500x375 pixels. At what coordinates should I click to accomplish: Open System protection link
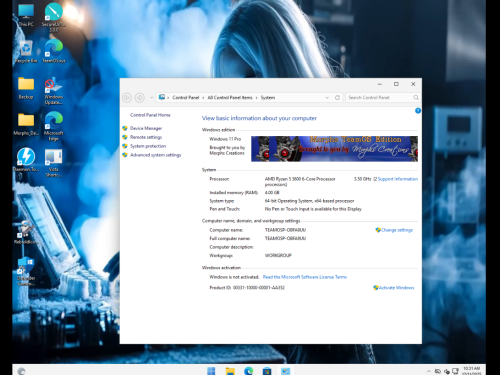pos(148,146)
